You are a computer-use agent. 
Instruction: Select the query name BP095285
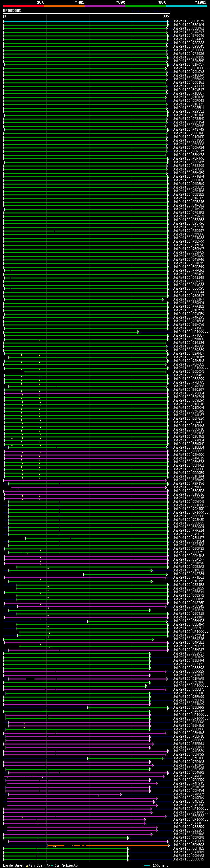12,11
